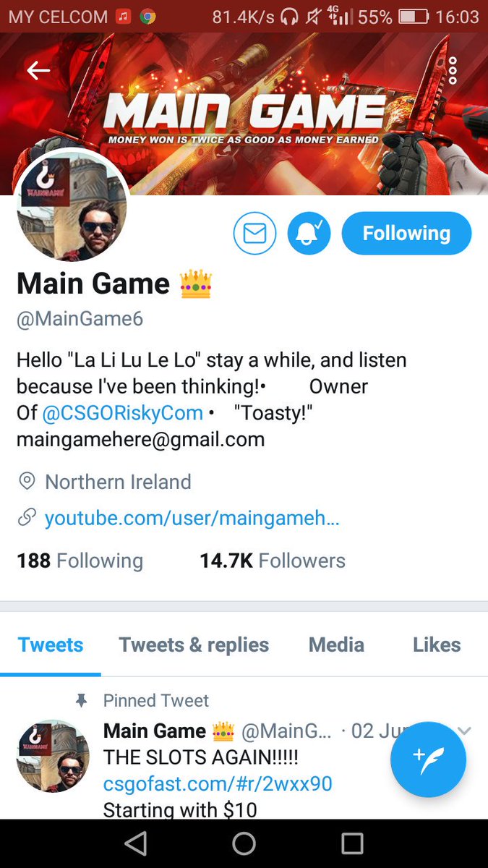This screenshot has height=868, width=488.
Task: Tap the Android back navigation triangle
Action: tap(135, 843)
